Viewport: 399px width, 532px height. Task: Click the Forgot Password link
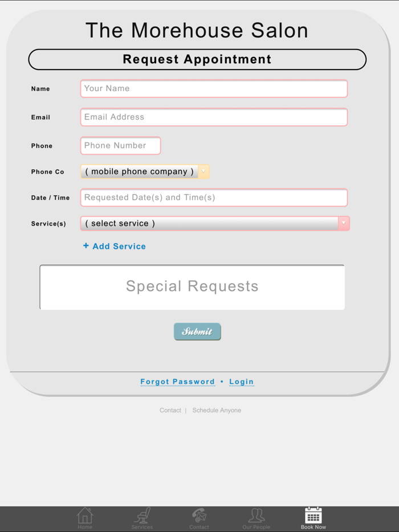tap(177, 382)
